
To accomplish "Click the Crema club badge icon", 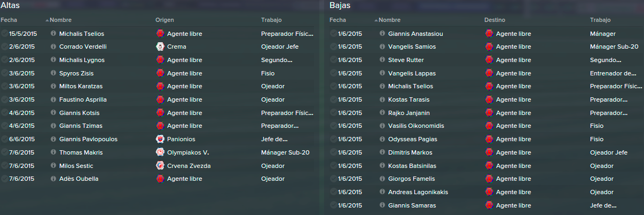I will (160, 47).
